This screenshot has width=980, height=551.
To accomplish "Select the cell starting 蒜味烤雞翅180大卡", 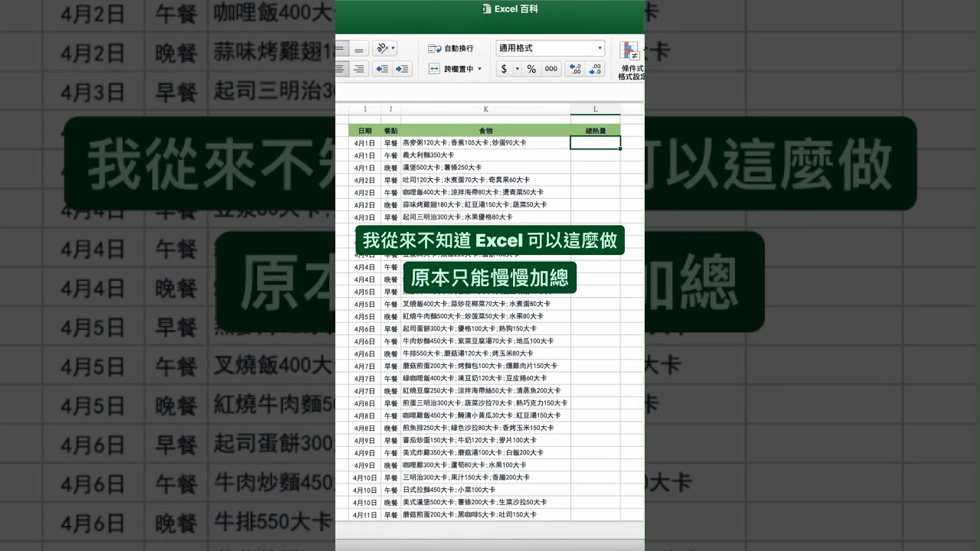I will (485, 205).
